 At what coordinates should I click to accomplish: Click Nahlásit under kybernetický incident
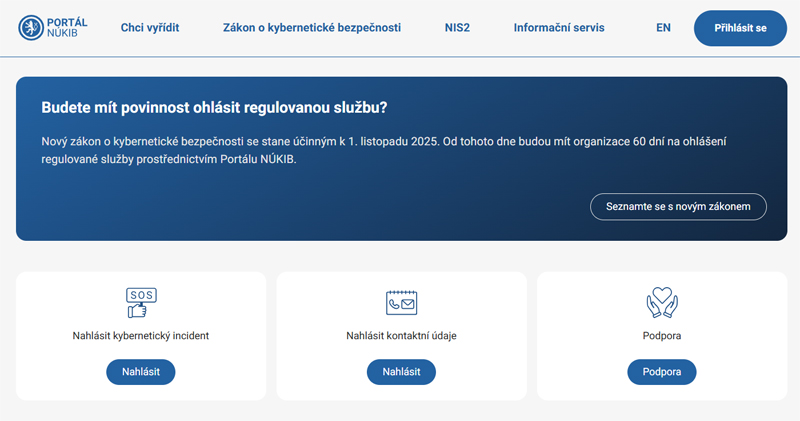(x=141, y=372)
